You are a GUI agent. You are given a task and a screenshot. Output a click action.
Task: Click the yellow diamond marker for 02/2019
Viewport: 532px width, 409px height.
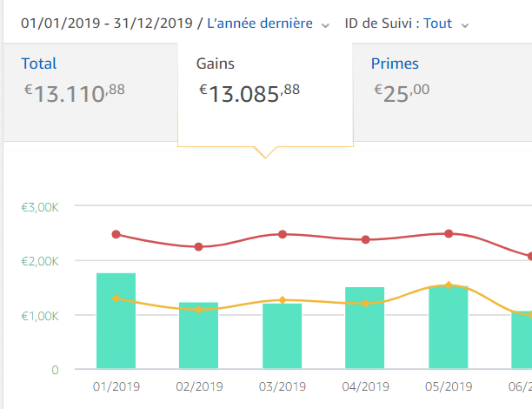coord(199,310)
